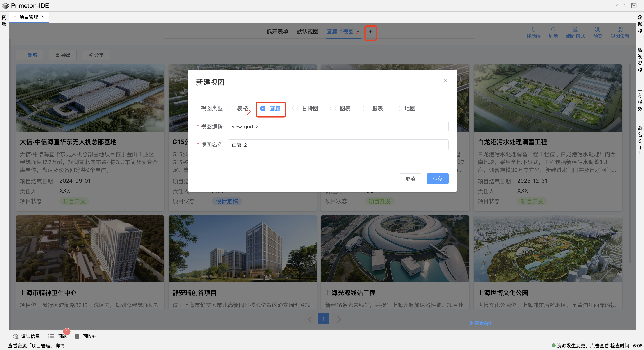This screenshot has width=644, height=350.
Task: Click the refresh (刷新) icon
Action: (553, 30)
